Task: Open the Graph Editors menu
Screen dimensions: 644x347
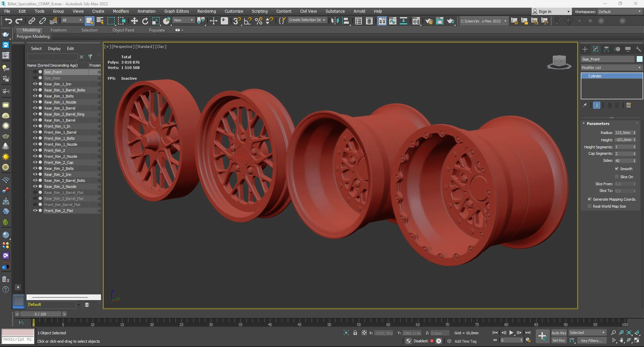Action: (x=176, y=11)
